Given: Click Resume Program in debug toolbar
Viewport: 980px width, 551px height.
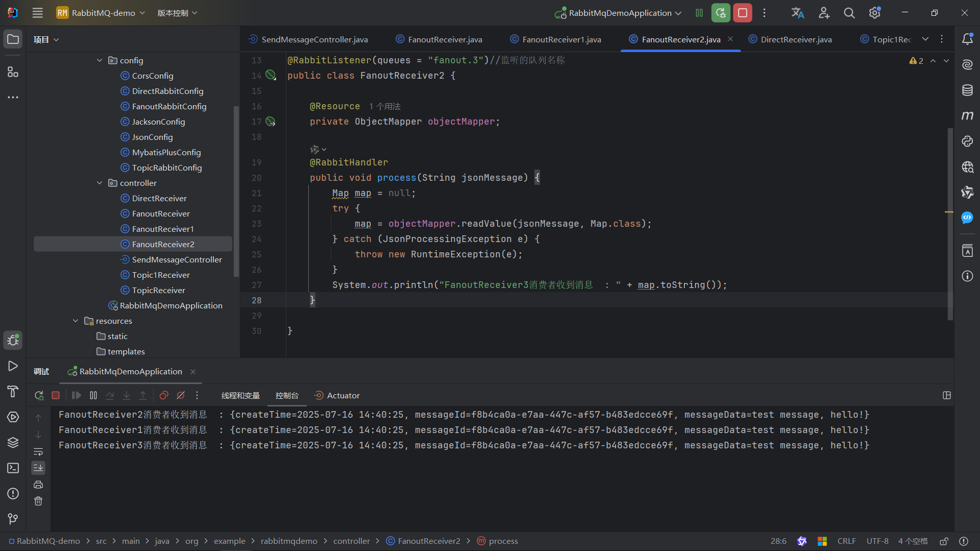Looking at the screenshot, I should pyautogui.click(x=76, y=395).
